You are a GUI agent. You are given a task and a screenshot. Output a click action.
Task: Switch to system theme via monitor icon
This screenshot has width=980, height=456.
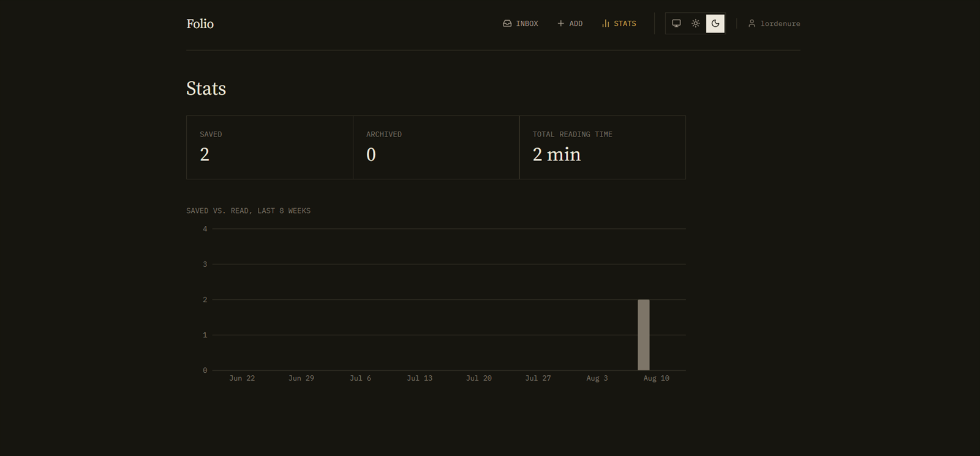coord(676,23)
